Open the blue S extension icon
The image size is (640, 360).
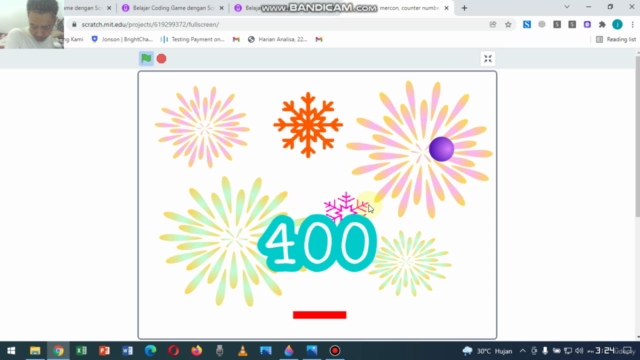pyautogui.click(x=527, y=24)
